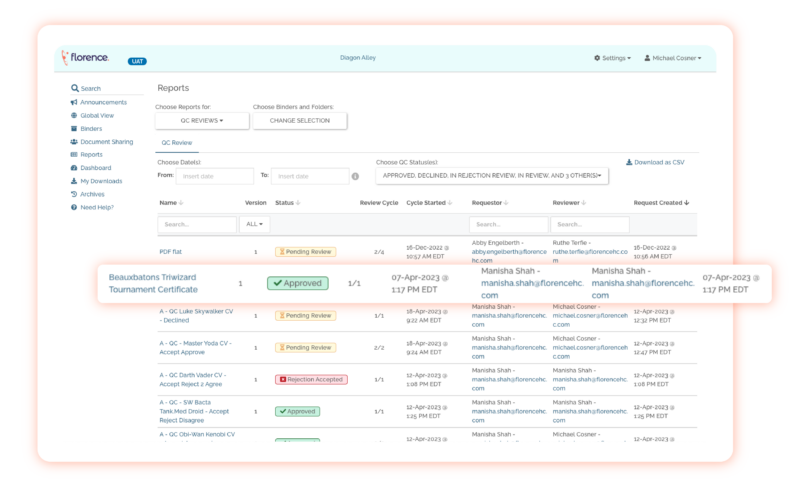Open Announcements from the sidebar
Image resolution: width=800 pixels, height=491 pixels.
click(103, 102)
